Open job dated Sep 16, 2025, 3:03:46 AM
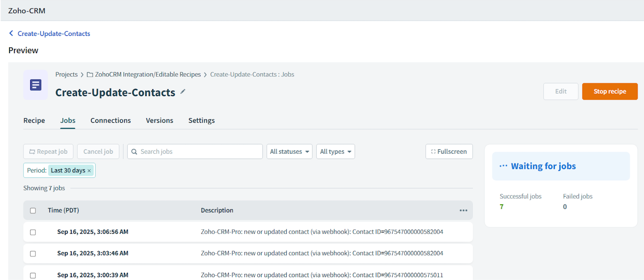The image size is (644, 280). pyautogui.click(x=93, y=253)
